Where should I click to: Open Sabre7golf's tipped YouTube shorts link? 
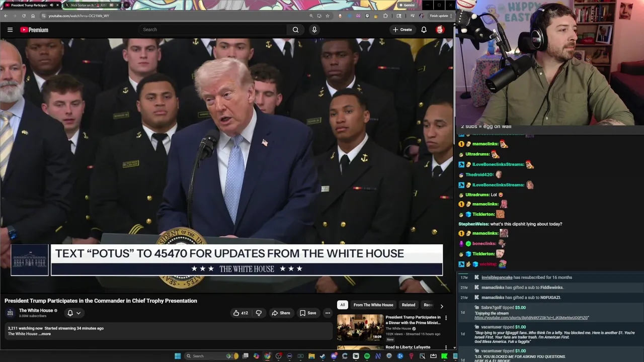pyautogui.click(x=531, y=318)
